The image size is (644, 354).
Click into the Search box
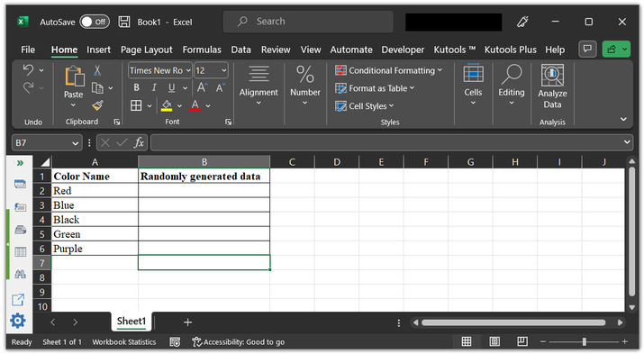point(308,22)
